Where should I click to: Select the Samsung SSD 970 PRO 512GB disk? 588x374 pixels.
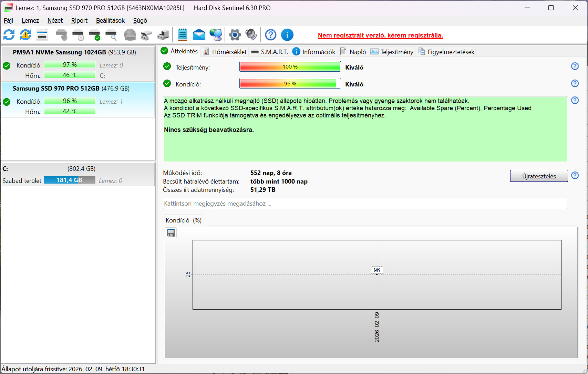coord(78,100)
